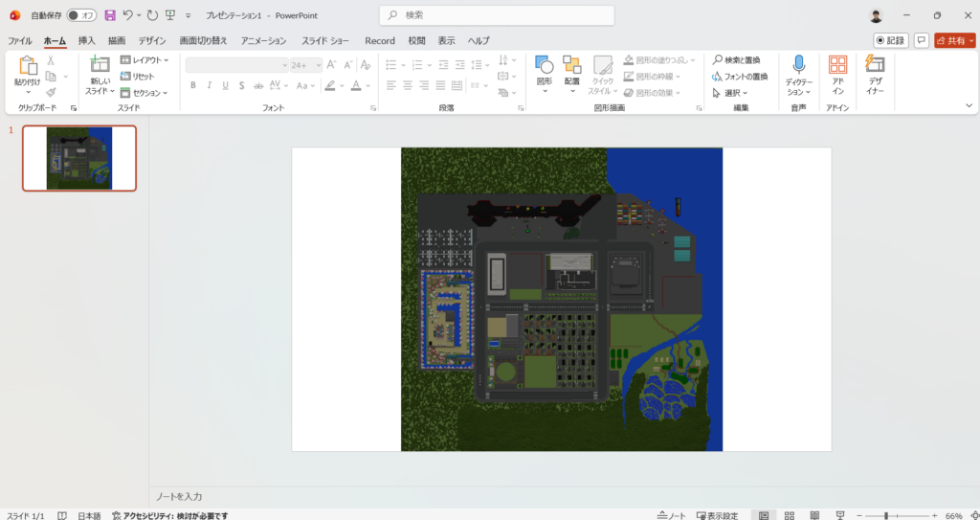Start dictation with the ディクテーション microphone icon
980x520 pixels.
799,64
